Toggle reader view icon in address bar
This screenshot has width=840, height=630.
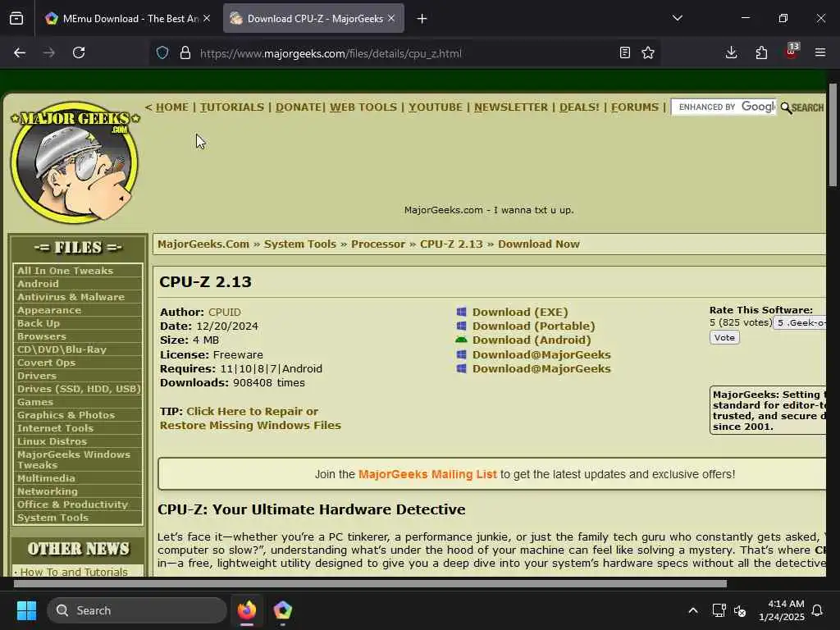624,52
